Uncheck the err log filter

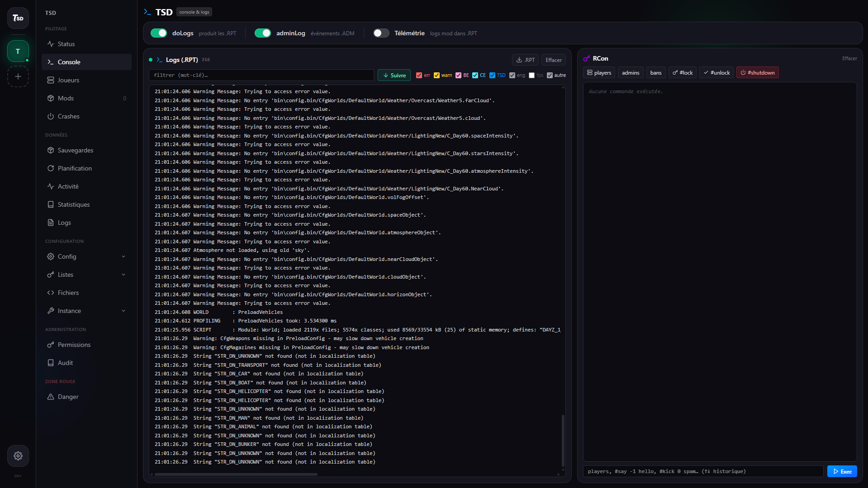coord(419,76)
